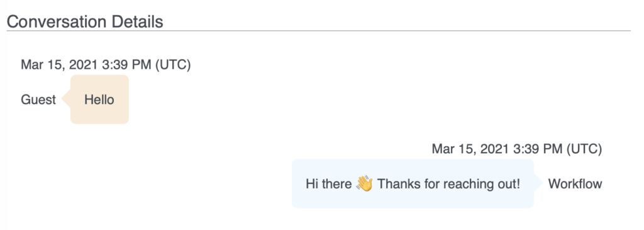Viewport: 644px width, 230px height.
Task: Click the Conversation Details heading
Action: 85,21
